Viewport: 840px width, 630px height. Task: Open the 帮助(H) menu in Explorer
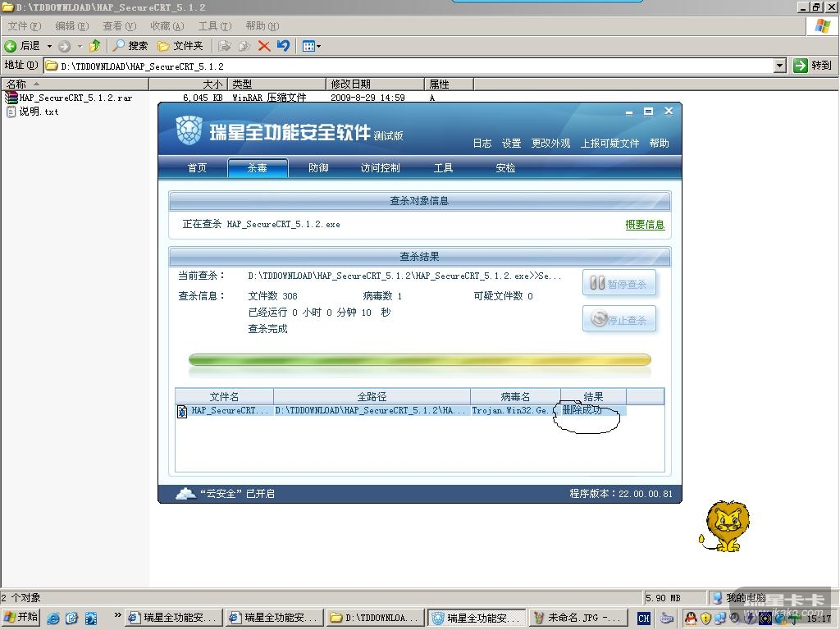(262, 25)
